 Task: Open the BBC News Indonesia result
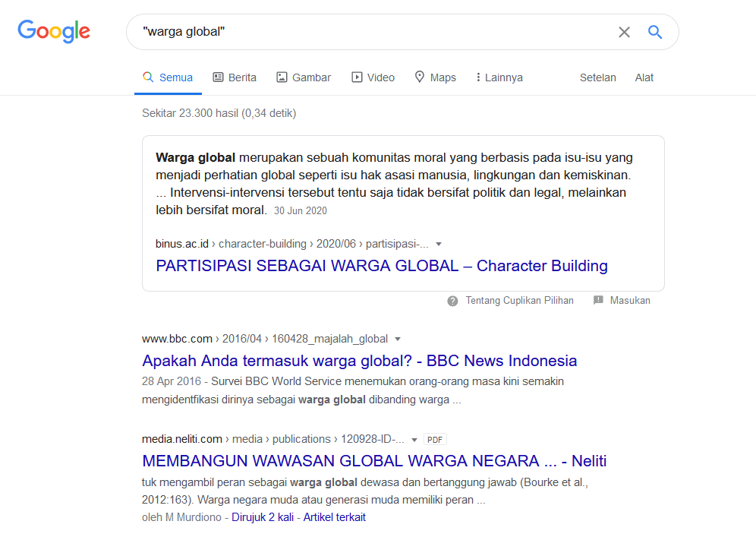pyautogui.click(x=360, y=361)
